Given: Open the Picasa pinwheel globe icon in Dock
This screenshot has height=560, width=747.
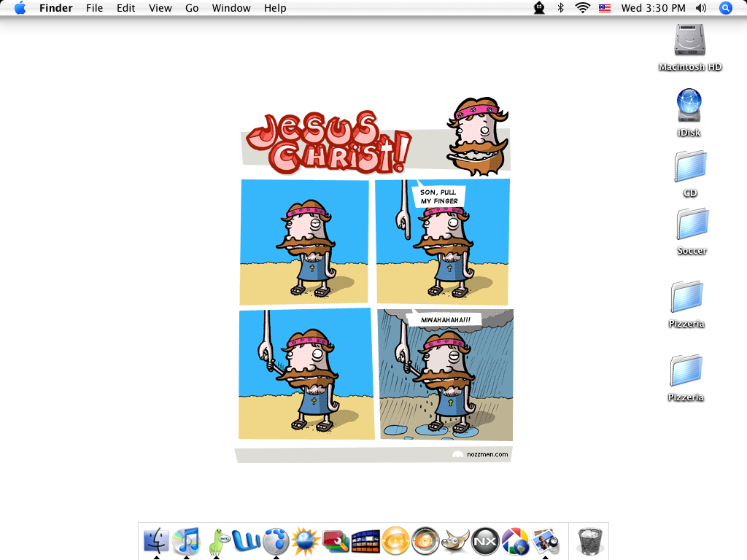Looking at the screenshot, I should [x=515, y=541].
